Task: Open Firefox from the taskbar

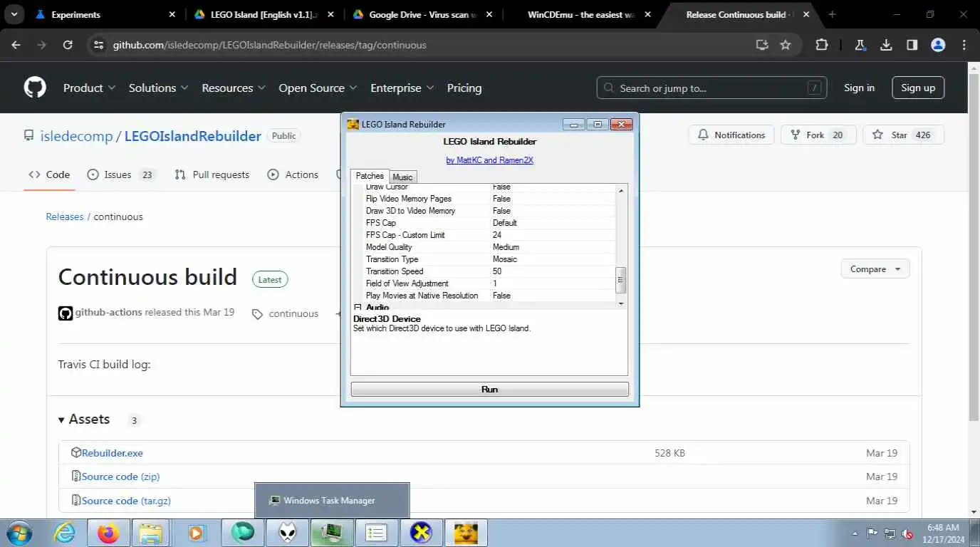Action: (108, 533)
